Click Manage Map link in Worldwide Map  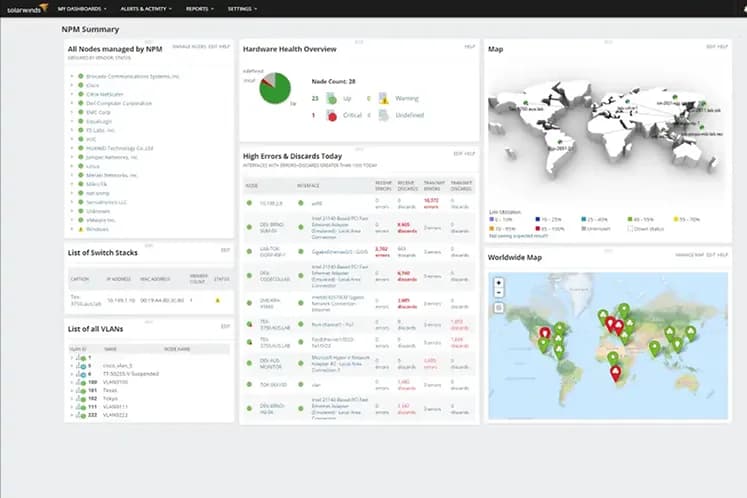pos(689,255)
